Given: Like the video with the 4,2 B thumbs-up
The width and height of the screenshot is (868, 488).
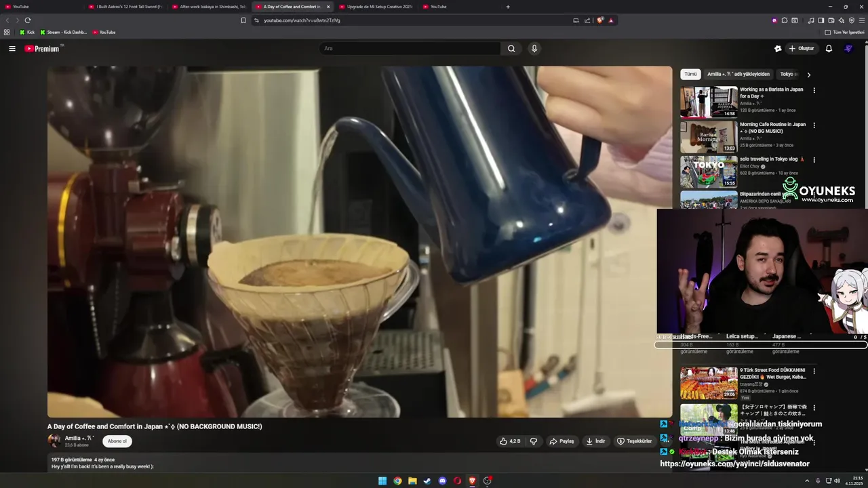Looking at the screenshot, I should [x=510, y=441].
